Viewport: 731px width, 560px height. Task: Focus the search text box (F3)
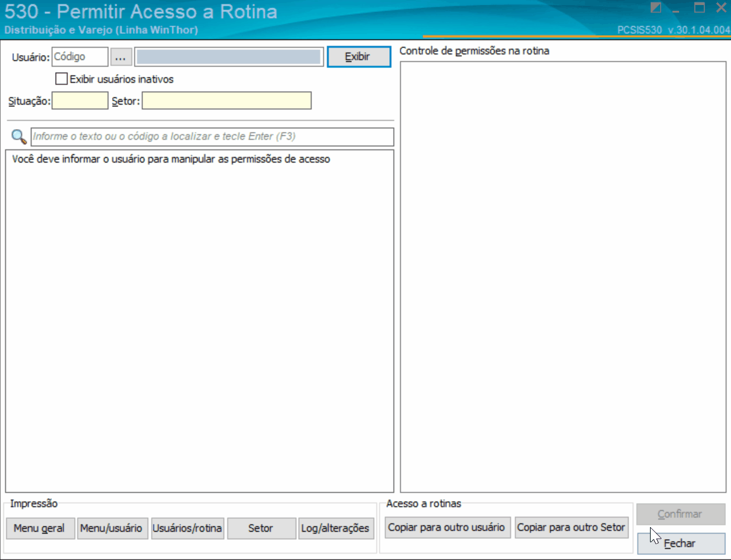pyautogui.click(x=212, y=137)
